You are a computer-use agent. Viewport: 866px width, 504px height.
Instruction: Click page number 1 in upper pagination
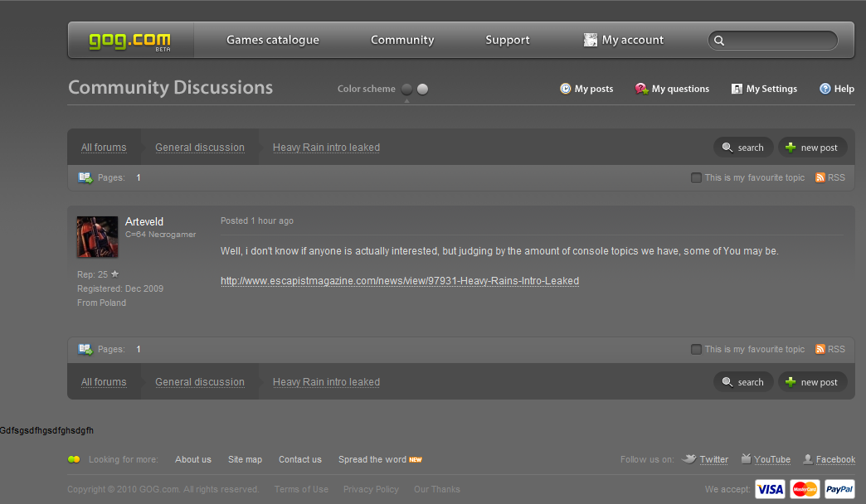pyautogui.click(x=138, y=177)
